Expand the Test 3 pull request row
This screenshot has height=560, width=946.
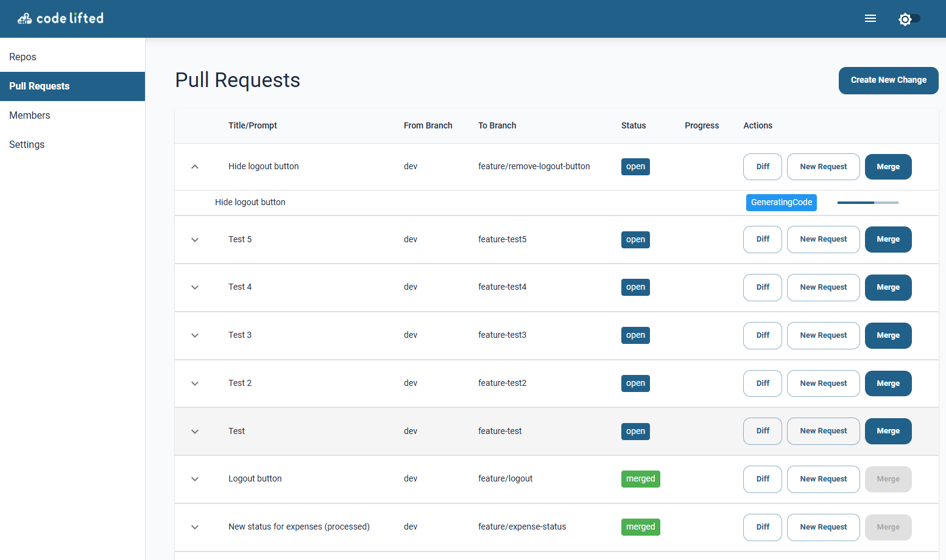click(x=195, y=335)
